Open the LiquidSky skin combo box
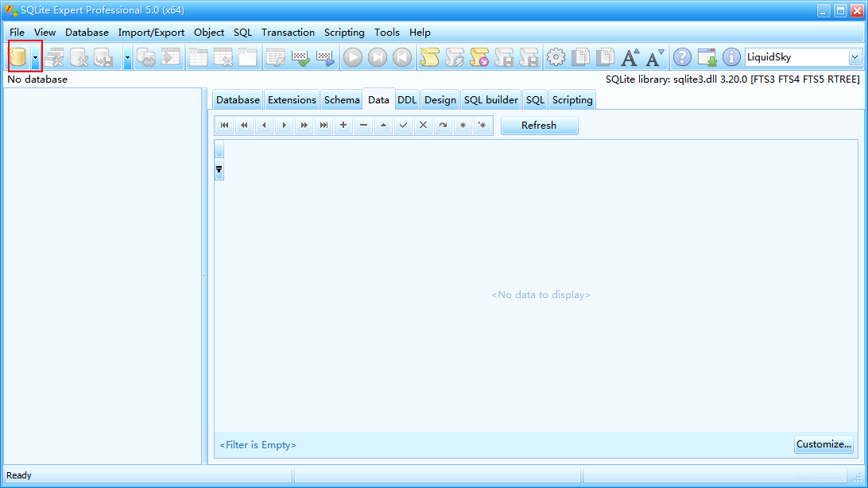 pos(803,57)
